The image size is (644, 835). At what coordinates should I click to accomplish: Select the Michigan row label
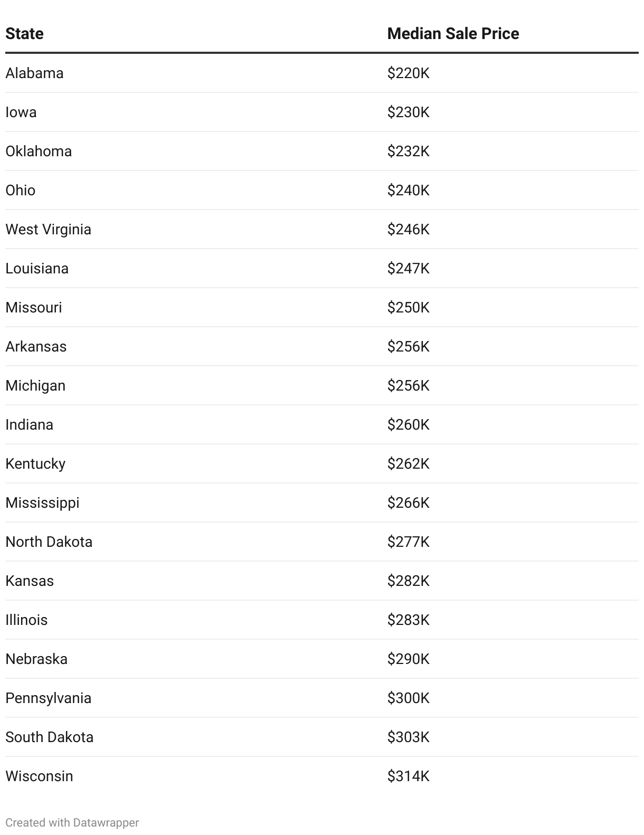(35, 385)
